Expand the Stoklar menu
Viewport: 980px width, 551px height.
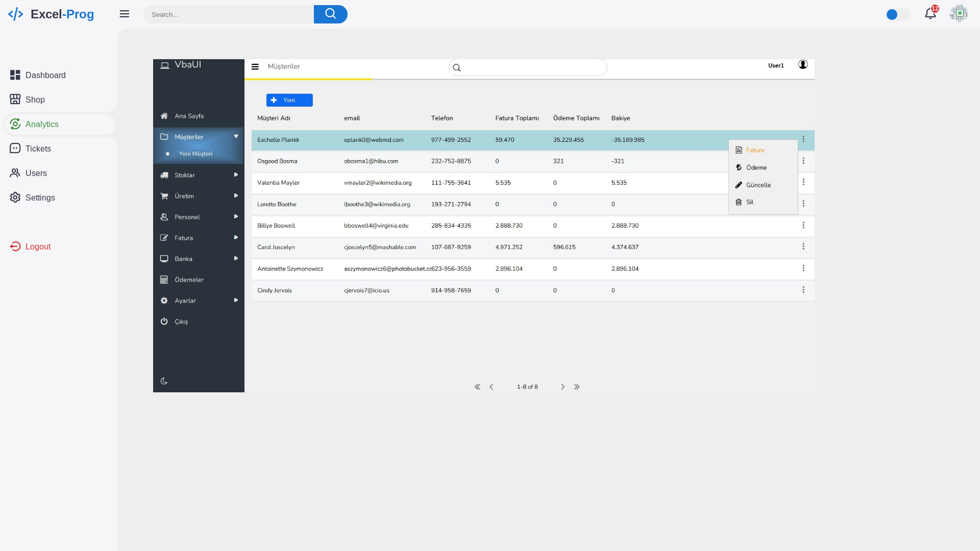(x=236, y=174)
